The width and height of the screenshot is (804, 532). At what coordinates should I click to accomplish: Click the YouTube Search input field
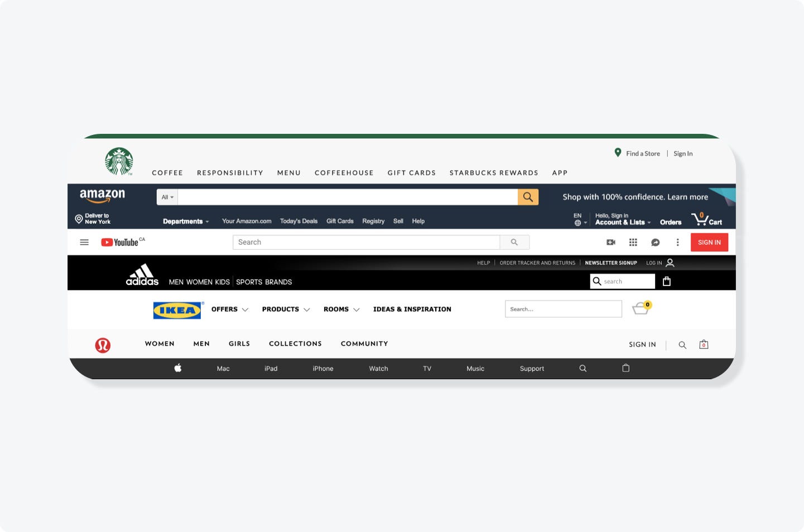[367, 242]
